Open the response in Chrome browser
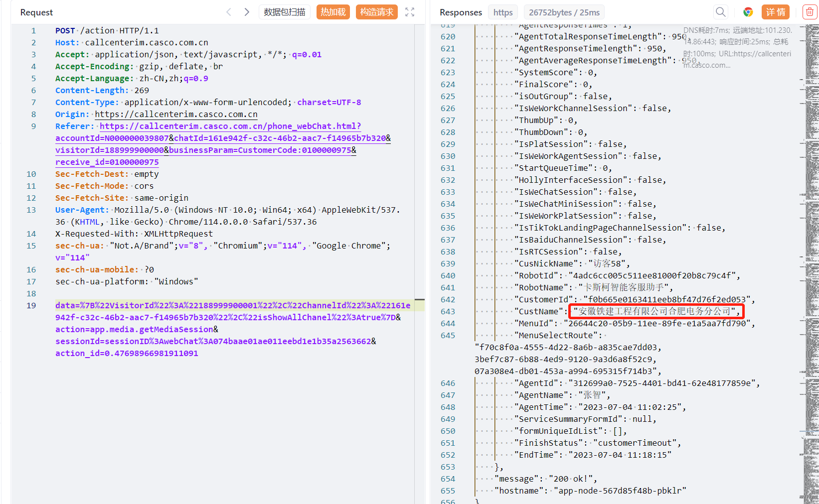The width and height of the screenshot is (819, 504). (748, 12)
